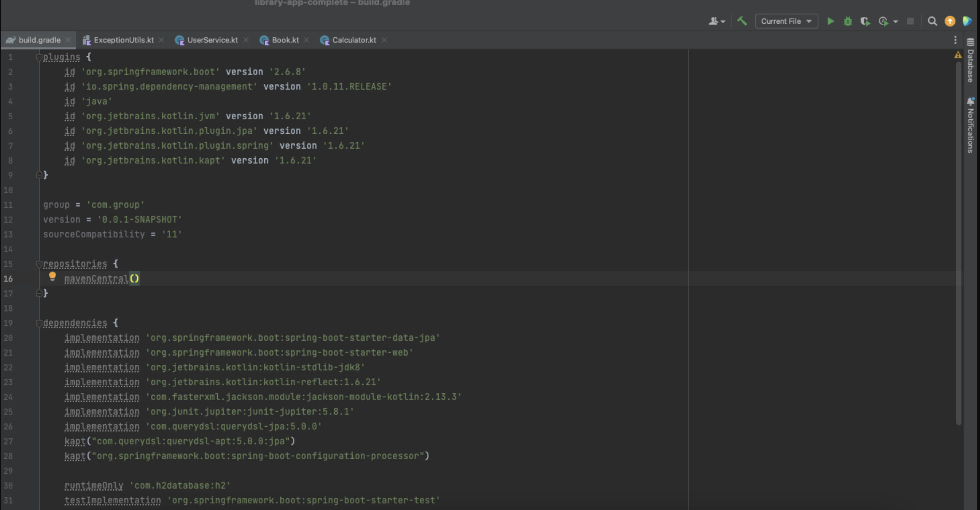
Task: Open the Database tool window
Action: click(x=970, y=60)
